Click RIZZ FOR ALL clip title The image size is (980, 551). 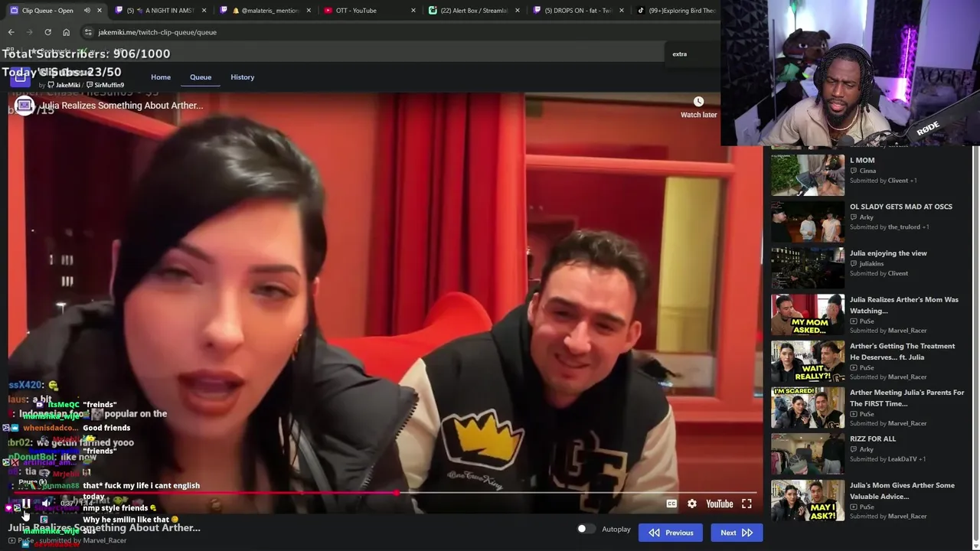click(x=873, y=439)
